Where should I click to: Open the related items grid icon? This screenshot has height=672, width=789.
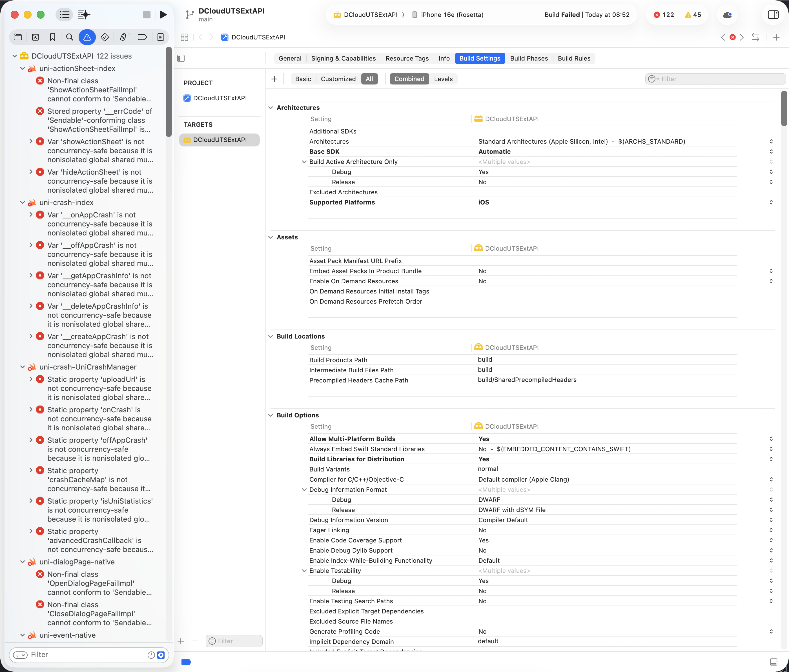tap(184, 37)
